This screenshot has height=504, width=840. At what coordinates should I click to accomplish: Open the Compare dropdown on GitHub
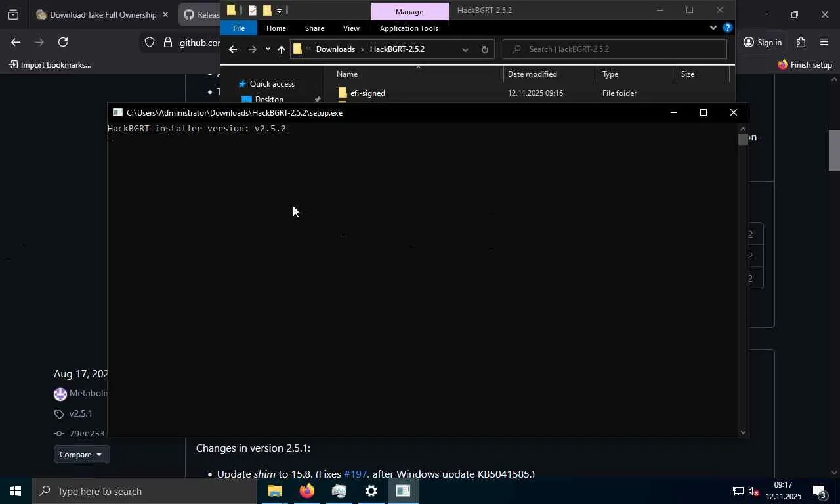(x=81, y=455)
